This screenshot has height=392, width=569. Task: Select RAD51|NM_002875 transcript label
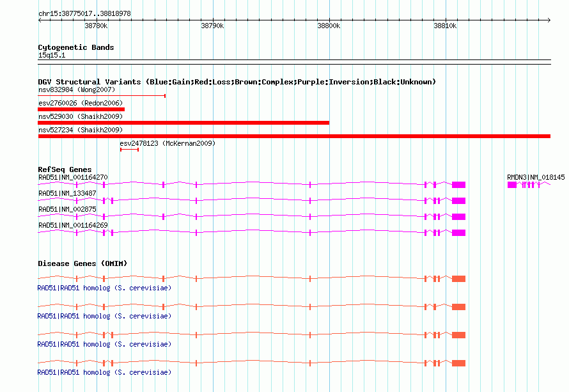[x=67, y=209]
